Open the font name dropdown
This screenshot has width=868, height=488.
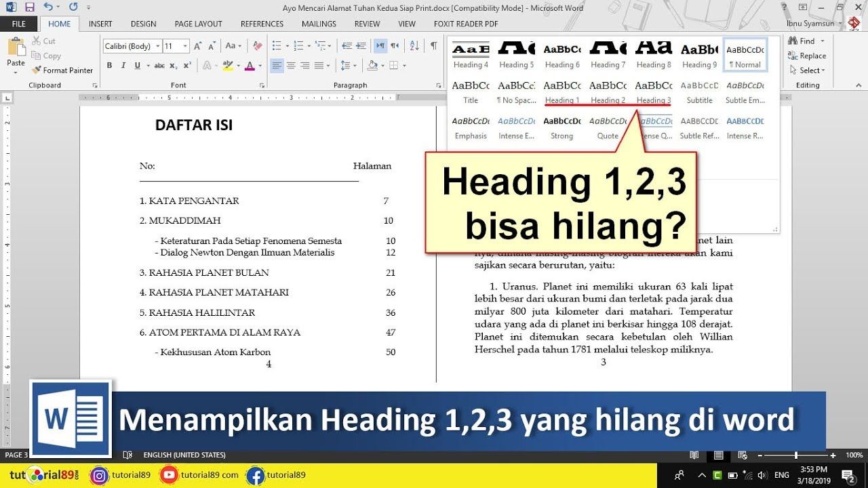[x=158, y=46]
